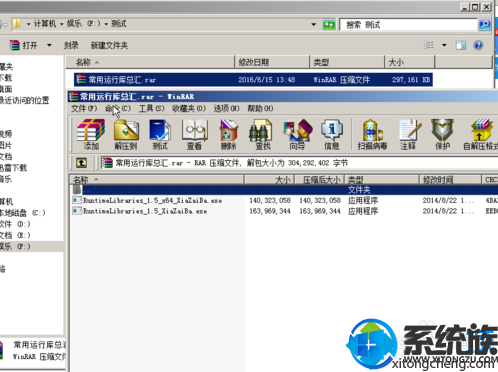Select 常用运行库总汇.rar in Explorer list

click(253, 80)
